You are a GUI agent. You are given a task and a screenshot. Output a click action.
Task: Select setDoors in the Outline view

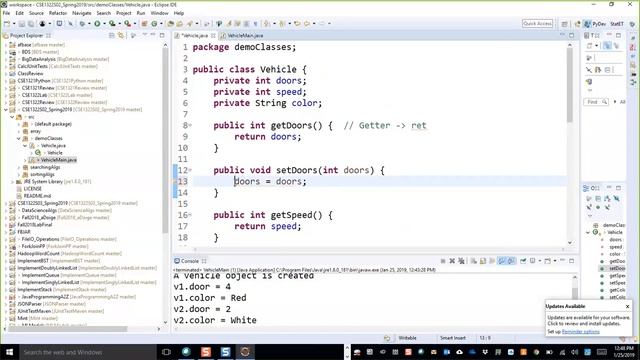(617, 269)
